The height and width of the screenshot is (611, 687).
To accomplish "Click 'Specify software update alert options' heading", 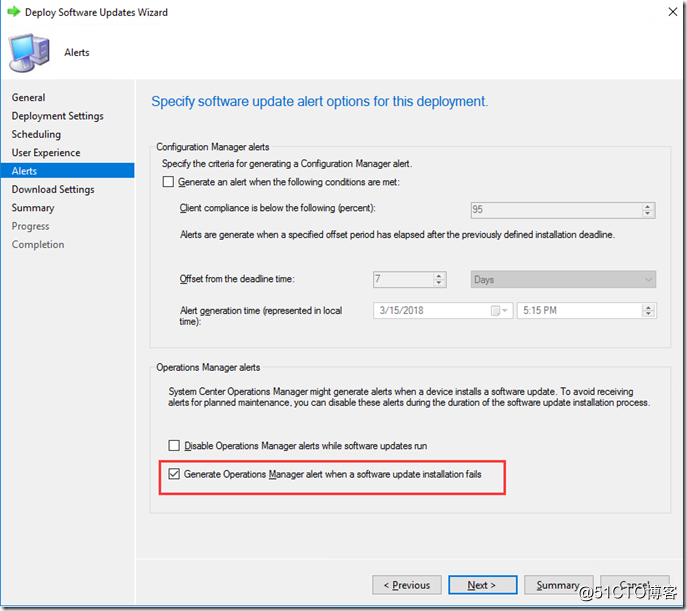I will click(x=319, y=102).
